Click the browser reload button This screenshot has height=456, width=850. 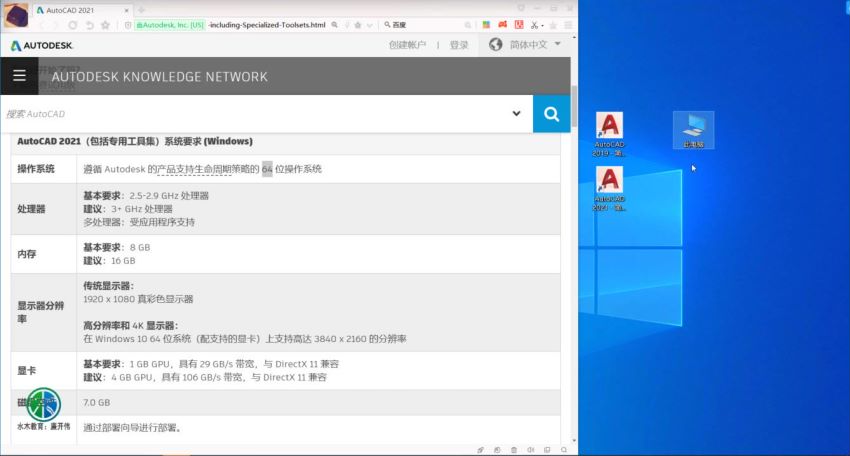(x=73, y=25)
